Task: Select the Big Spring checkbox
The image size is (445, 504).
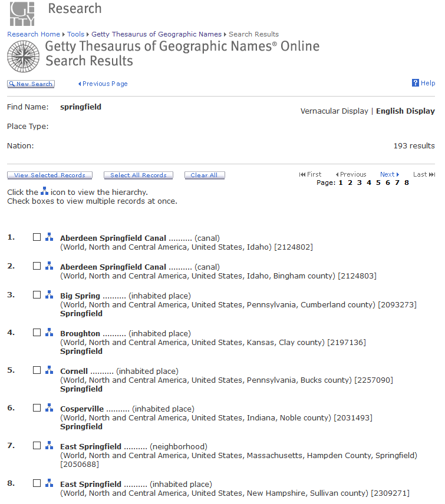Action: [37, 295]
